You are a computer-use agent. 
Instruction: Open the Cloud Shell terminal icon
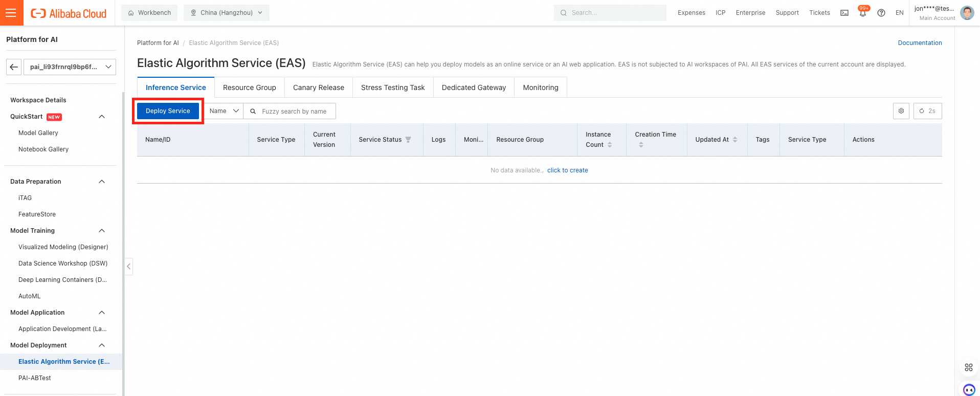coord(844,13)
